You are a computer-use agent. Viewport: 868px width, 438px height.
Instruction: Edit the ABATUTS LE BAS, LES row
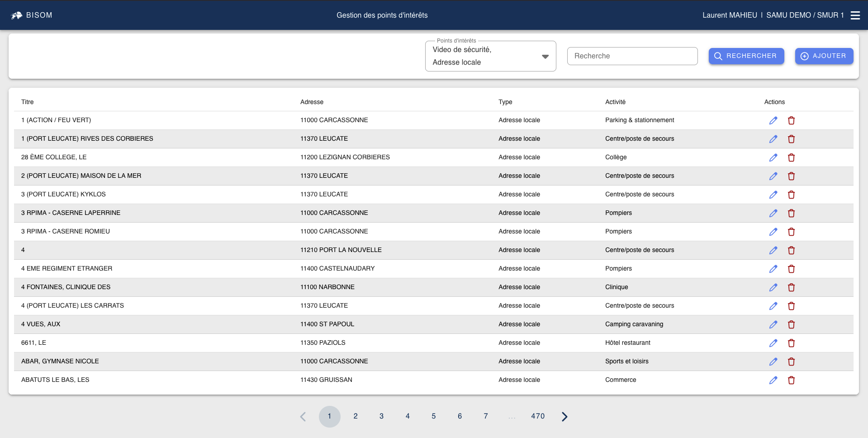pos(773,380)
